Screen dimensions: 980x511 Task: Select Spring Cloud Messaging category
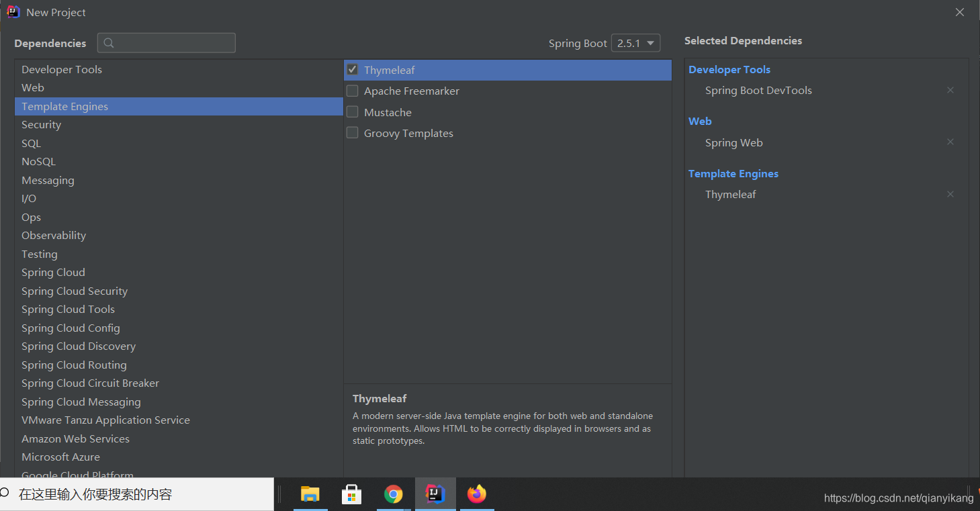[179, 402]
